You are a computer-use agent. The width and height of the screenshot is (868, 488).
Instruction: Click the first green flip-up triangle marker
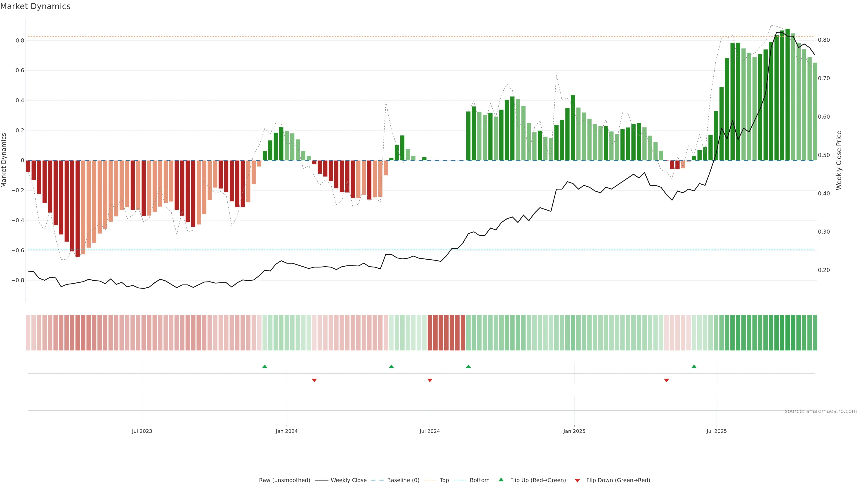(x=264, y=366)
